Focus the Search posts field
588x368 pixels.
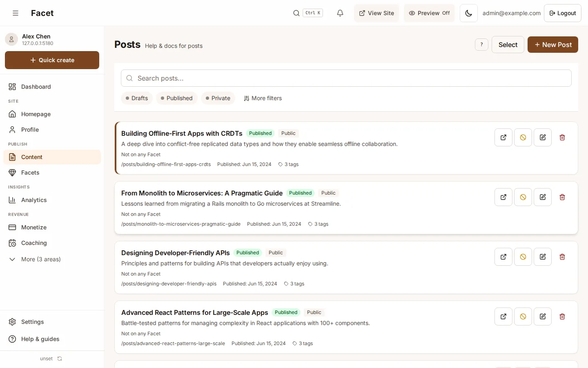pos(346,78)
